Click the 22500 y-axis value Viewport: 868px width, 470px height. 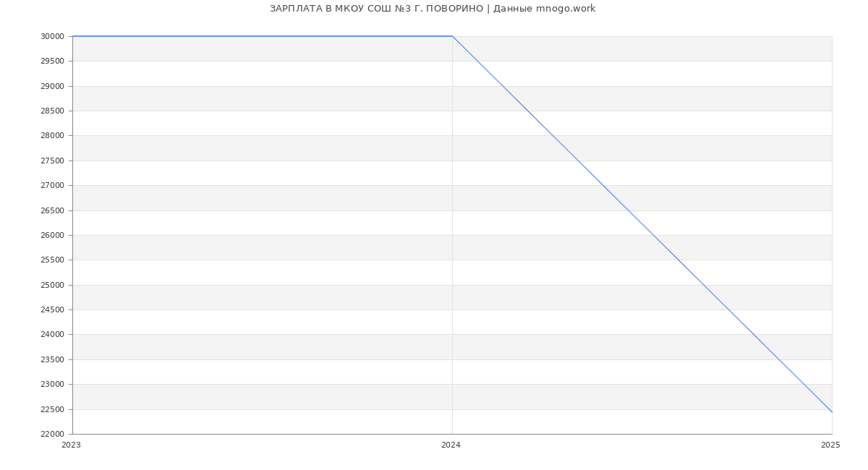(x=52, y=409)
